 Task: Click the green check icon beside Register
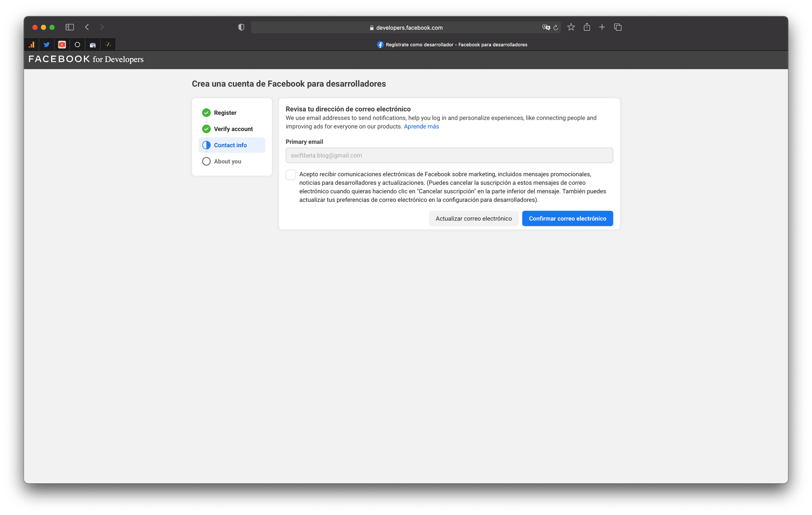tap(206, 113)
